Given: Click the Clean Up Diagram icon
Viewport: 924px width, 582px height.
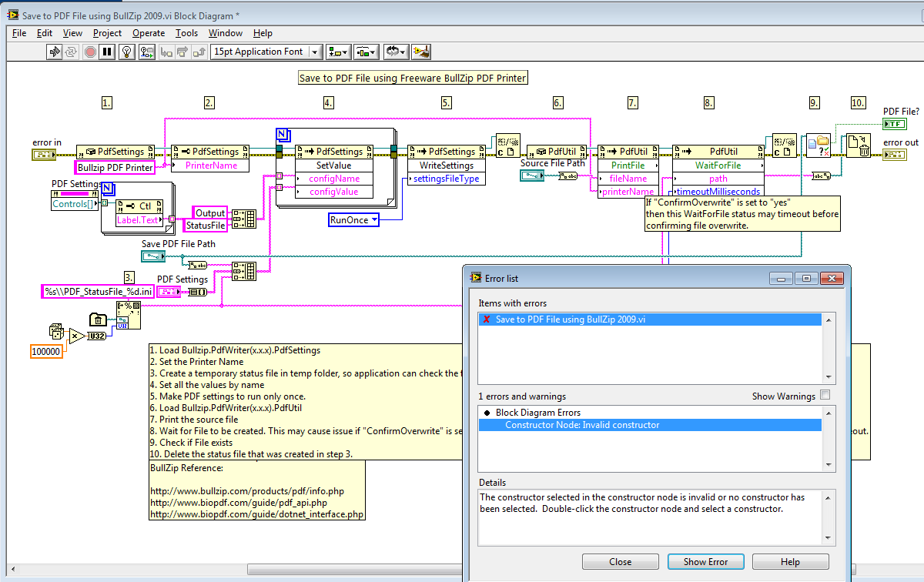Looking at the screenshot, I should pos(421,52).
